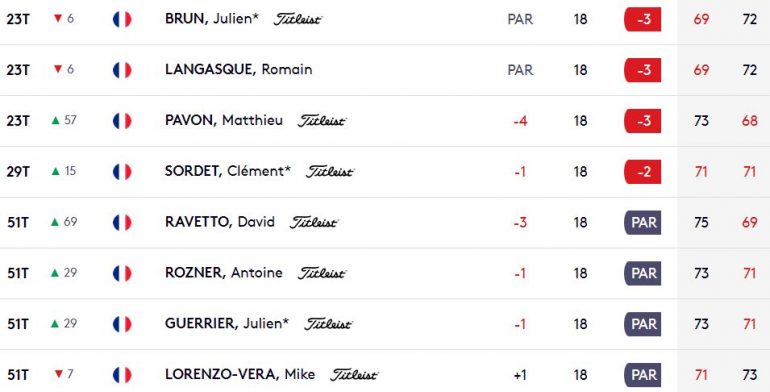Open the RAVETTO, David player link

click(x=220, y=222)
